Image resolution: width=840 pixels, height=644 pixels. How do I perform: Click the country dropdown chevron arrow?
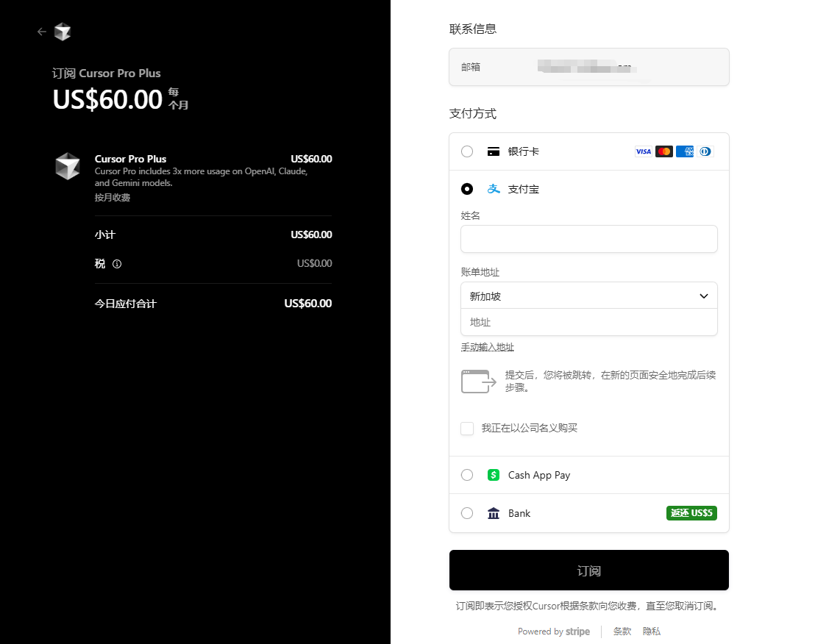click(x=704, y=296)
